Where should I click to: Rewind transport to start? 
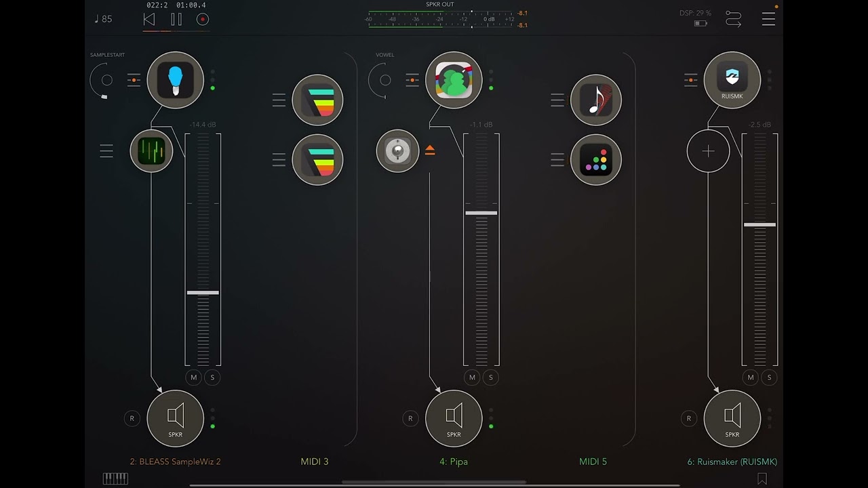tap(149, 19)
